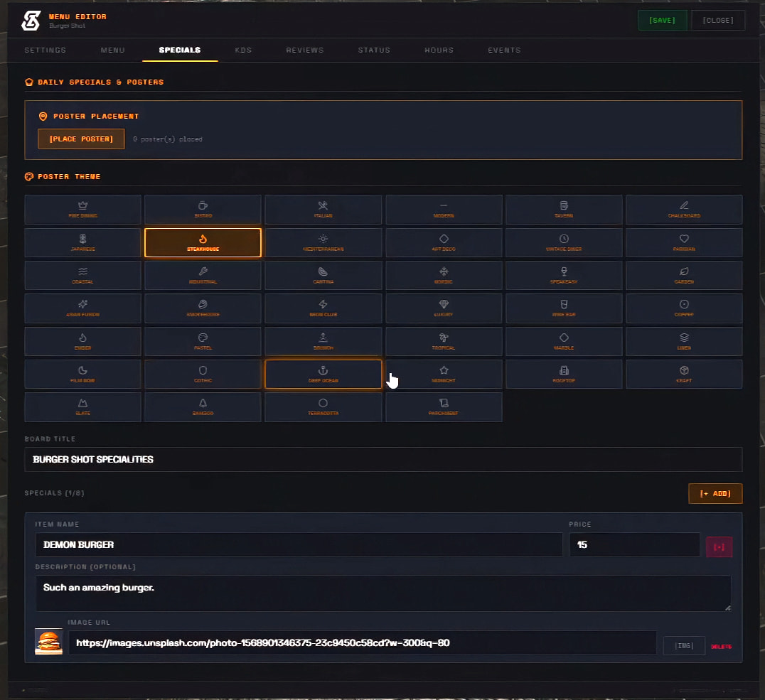765x700 pixels.
Task: Pick the Pastel palette theme
Action: pos(203,341)
